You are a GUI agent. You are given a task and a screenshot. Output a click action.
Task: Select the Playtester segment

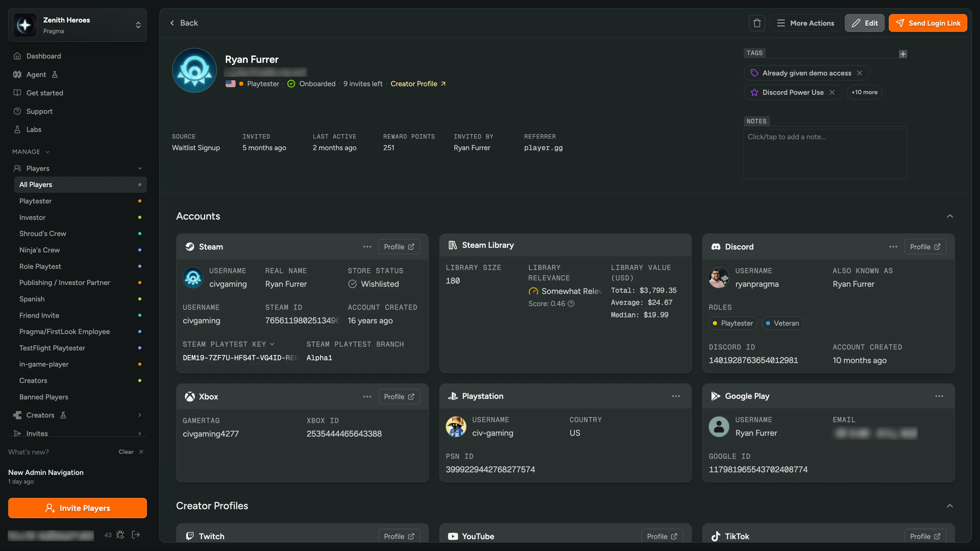coord(80,201)
